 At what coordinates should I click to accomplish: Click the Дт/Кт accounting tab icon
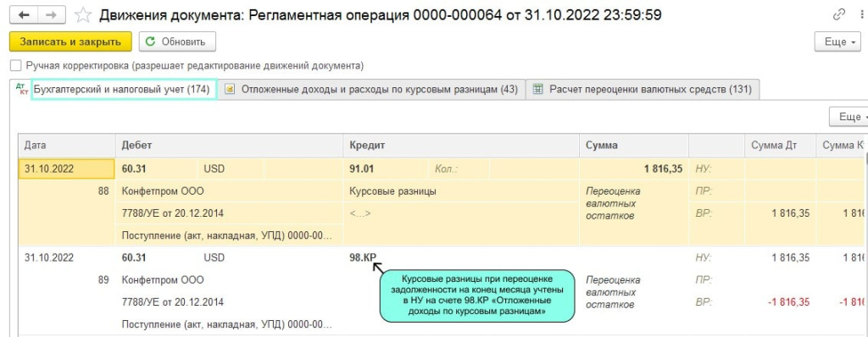(x=22, y=89)
